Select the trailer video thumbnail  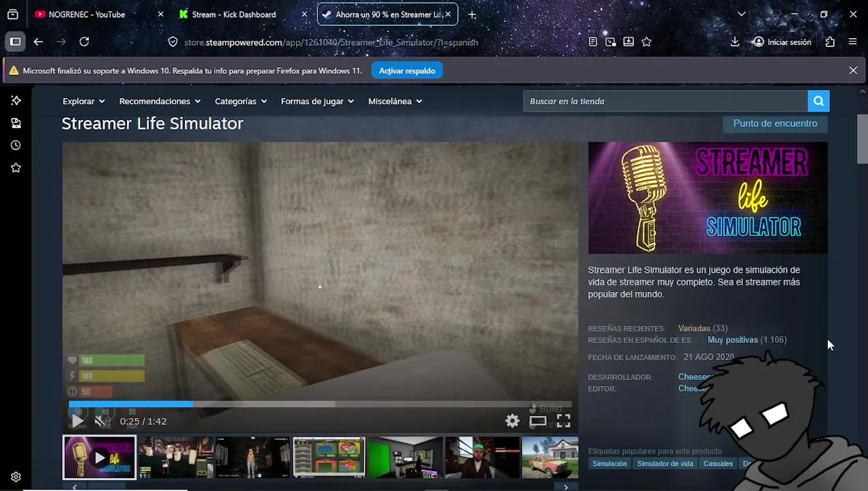tap(100, 458)
